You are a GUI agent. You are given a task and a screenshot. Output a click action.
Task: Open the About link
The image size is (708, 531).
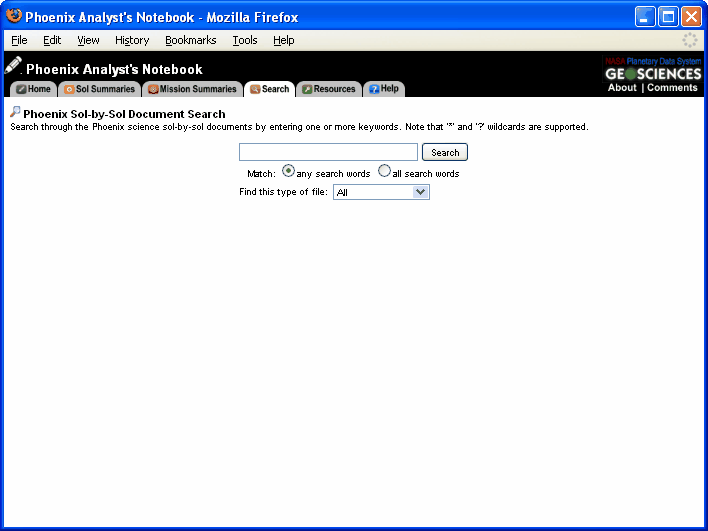pyautogui.click(x=622, y=88)
